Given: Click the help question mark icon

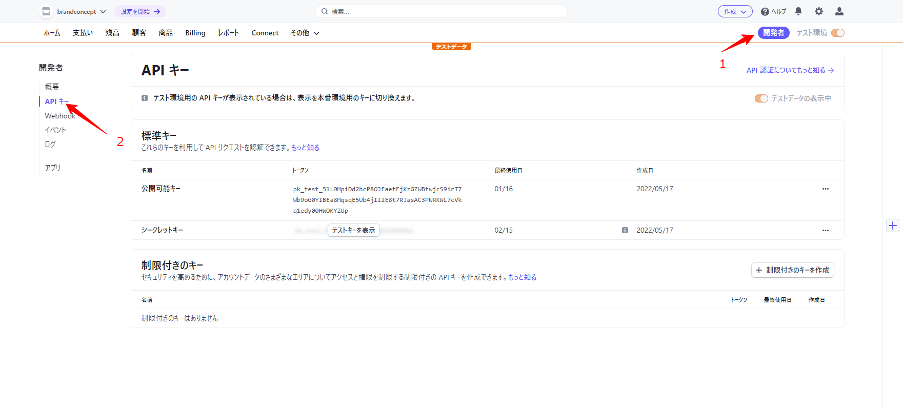Looking at the screenshot, I should [x=765, y=12].
